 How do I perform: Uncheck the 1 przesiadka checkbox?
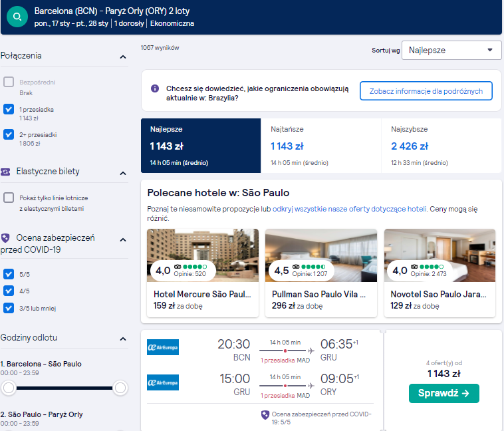pos(9,109)
